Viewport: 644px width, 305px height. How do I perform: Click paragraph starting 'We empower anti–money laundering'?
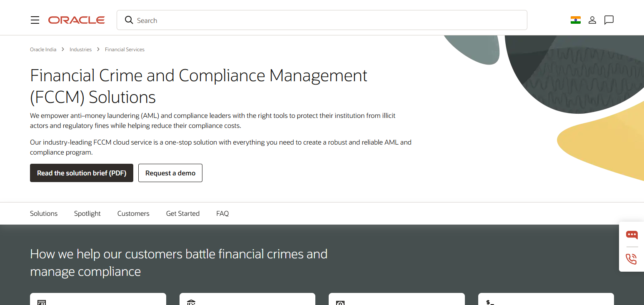(213, 120)
